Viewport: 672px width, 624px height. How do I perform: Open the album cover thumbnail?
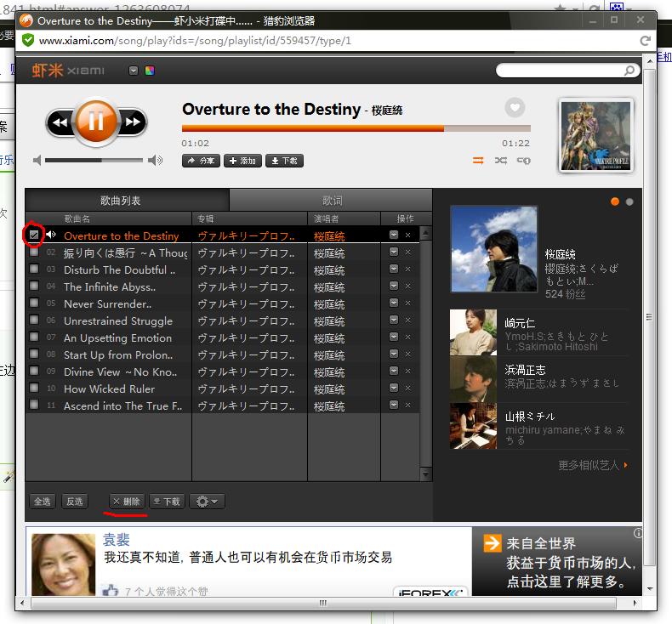pos(595,136)
